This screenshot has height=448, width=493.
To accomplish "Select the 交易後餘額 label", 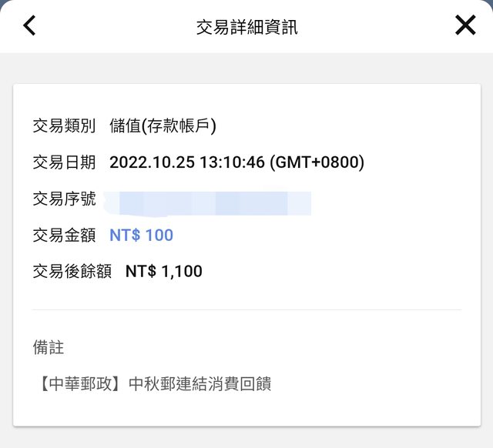I will (x=72, y=272).
